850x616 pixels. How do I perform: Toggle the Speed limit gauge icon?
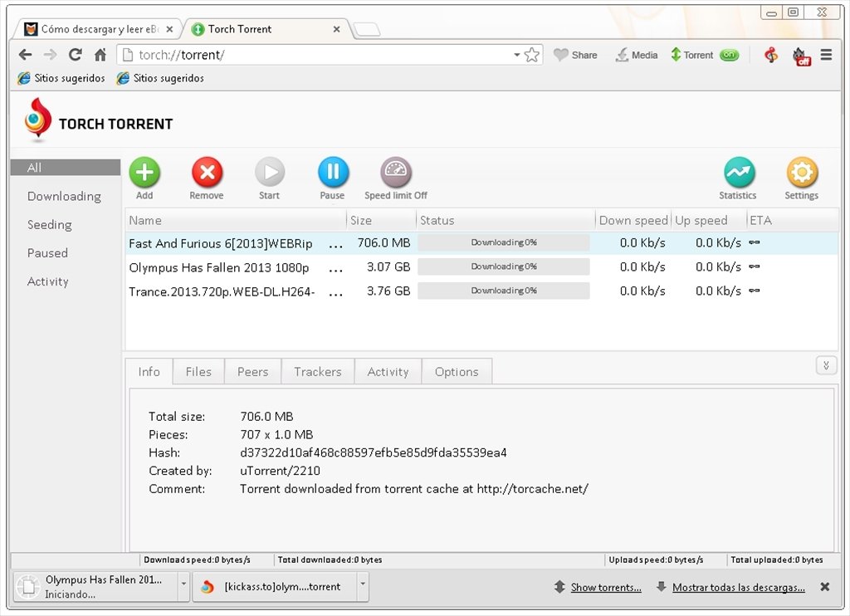coord(396,173)
